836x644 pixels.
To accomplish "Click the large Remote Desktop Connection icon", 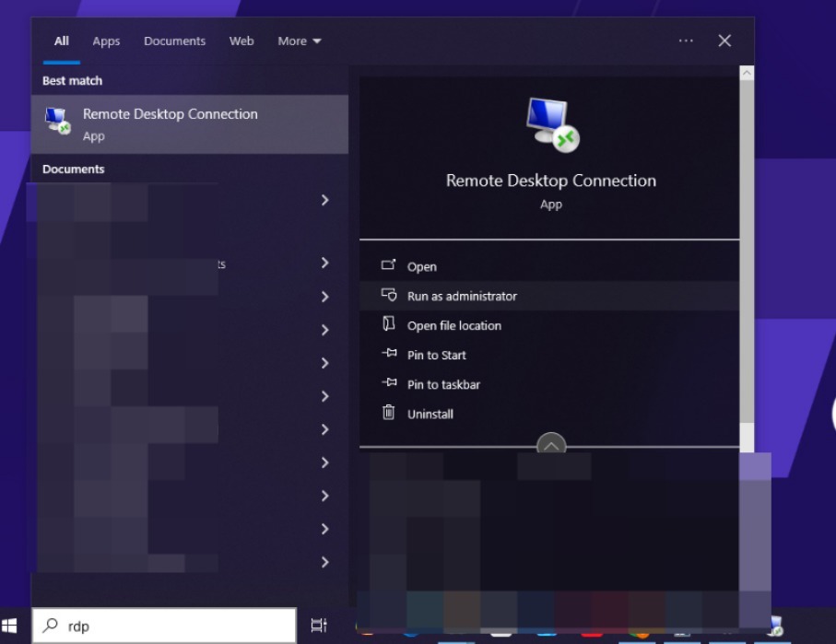I will [x=551, y=123].
